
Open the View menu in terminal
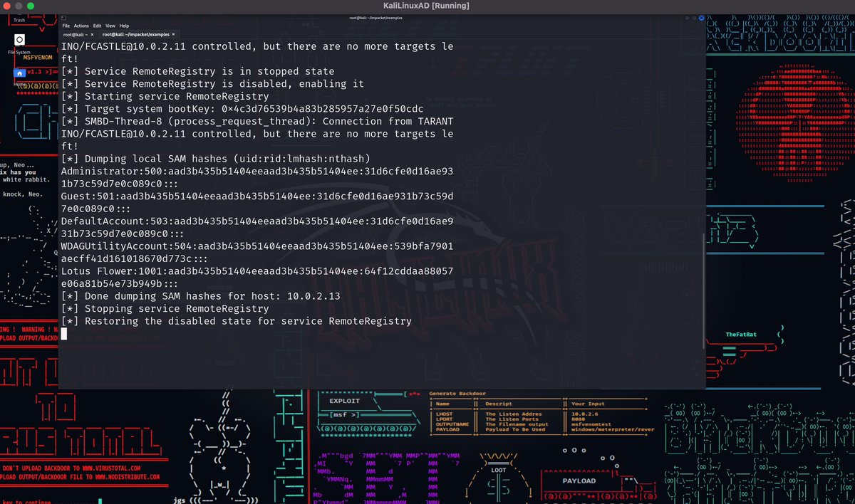[110, 26]
